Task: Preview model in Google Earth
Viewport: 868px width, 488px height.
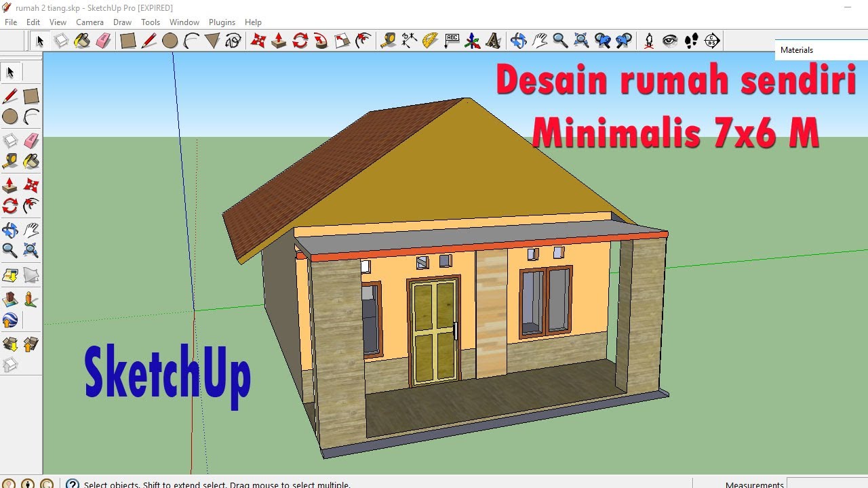Action: (10, 320)
